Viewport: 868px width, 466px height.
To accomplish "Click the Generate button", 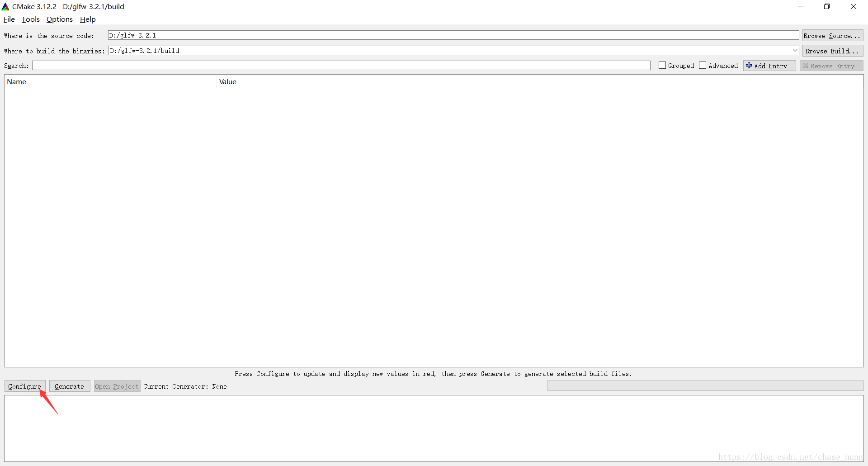I will 70,386.
